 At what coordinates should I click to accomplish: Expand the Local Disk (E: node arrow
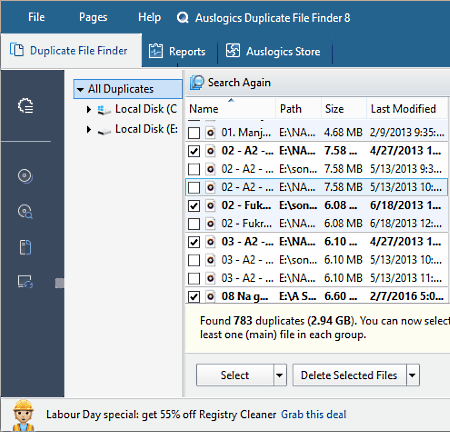pos(89,129)
